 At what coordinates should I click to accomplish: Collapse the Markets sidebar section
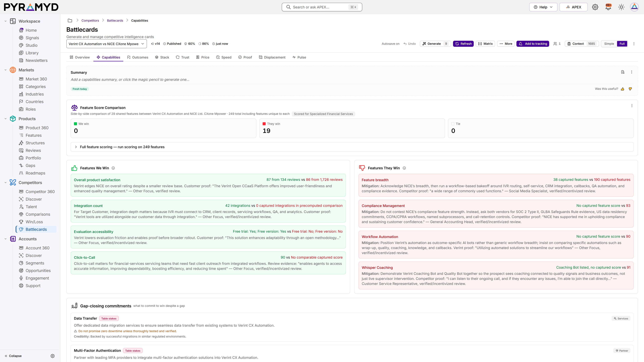6,70
